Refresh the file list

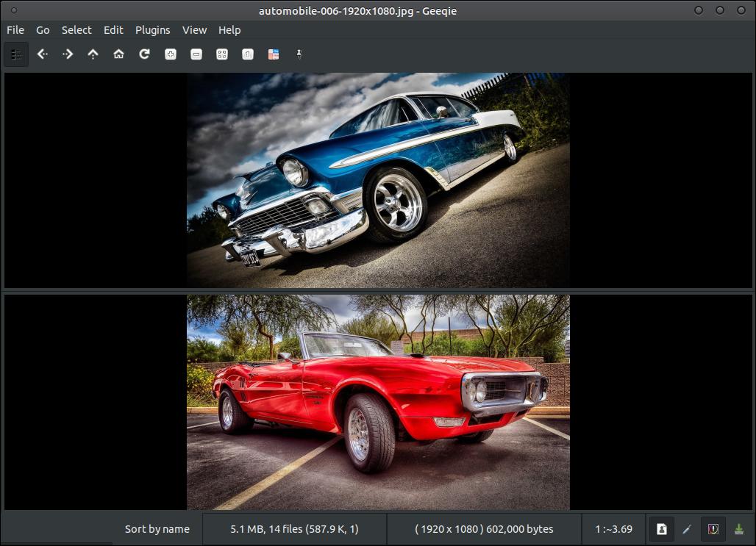144,54
